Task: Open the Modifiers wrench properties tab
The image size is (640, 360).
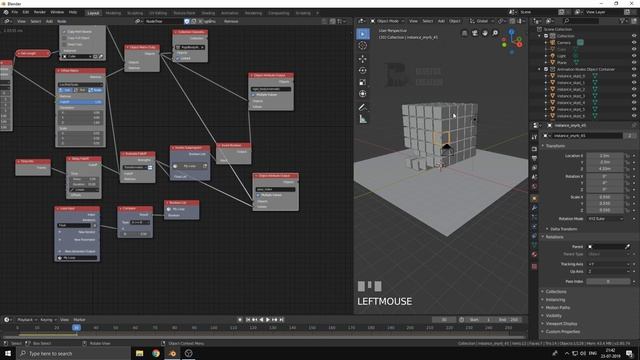Action: [534, 208]
